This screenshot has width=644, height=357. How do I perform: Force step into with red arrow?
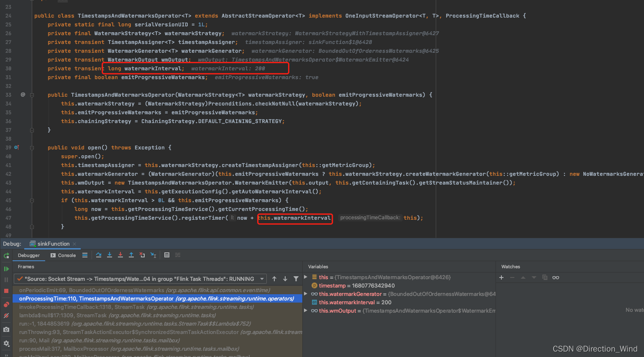(120, 255)
